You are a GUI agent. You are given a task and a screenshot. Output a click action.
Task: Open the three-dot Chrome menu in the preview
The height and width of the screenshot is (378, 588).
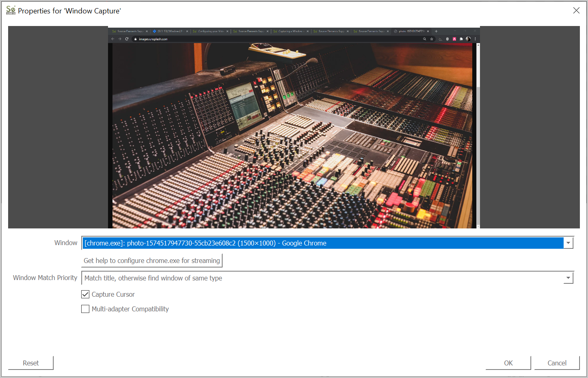(475, 39)
